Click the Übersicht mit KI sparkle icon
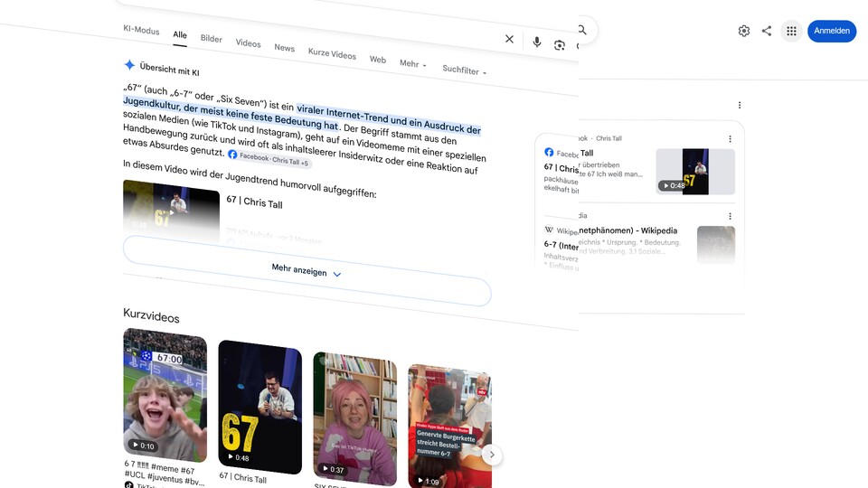 click(x=129, y=65)
